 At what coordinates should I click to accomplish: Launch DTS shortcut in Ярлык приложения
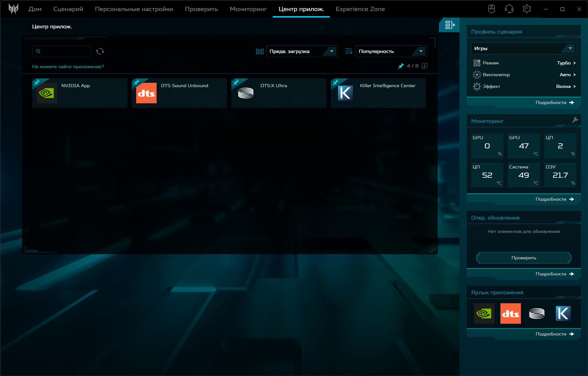pos(510,313)
